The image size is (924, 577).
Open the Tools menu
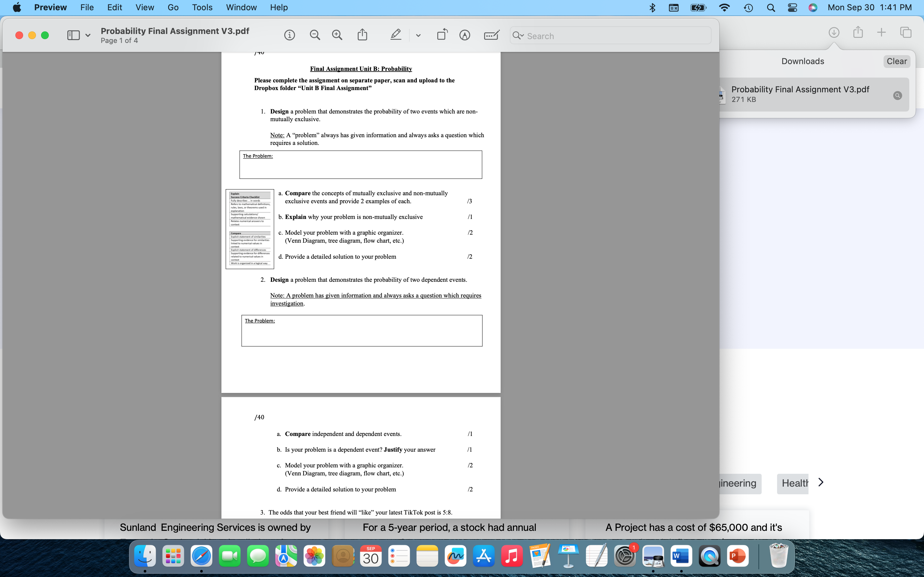[202, 7]
